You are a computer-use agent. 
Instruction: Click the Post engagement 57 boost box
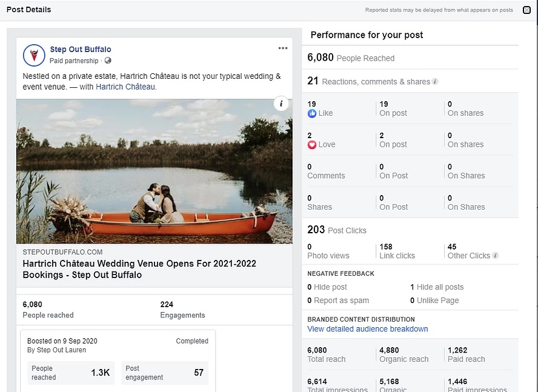[x=165, y=373]
